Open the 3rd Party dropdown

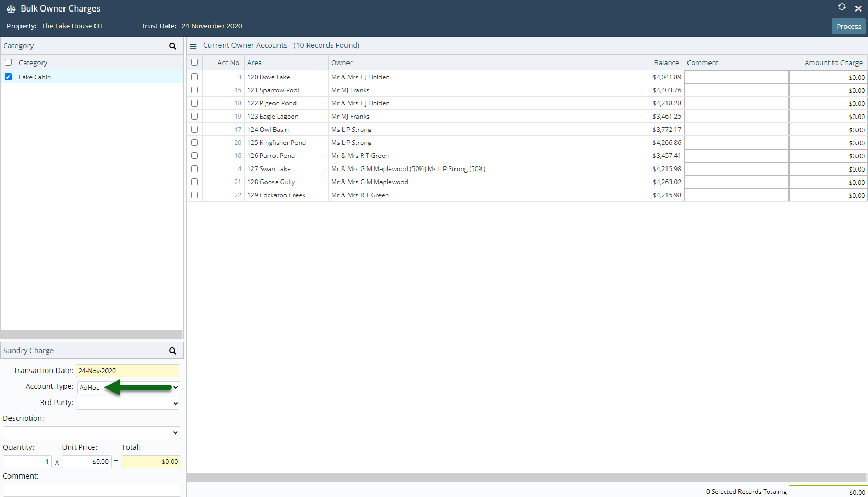[x=128, y=403]
